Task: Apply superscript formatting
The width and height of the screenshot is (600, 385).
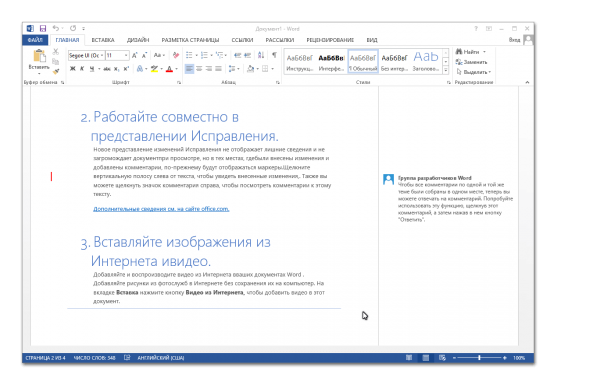Action: tap(126, 69)
